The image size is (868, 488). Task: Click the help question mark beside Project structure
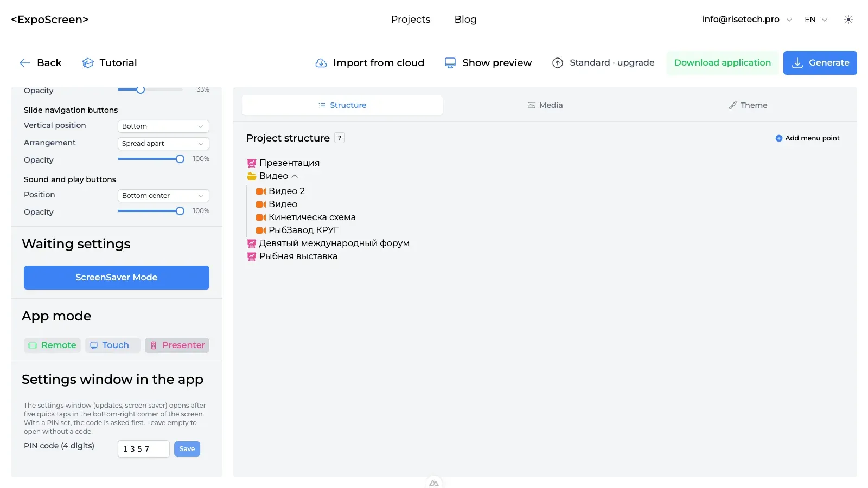point(340,138)
